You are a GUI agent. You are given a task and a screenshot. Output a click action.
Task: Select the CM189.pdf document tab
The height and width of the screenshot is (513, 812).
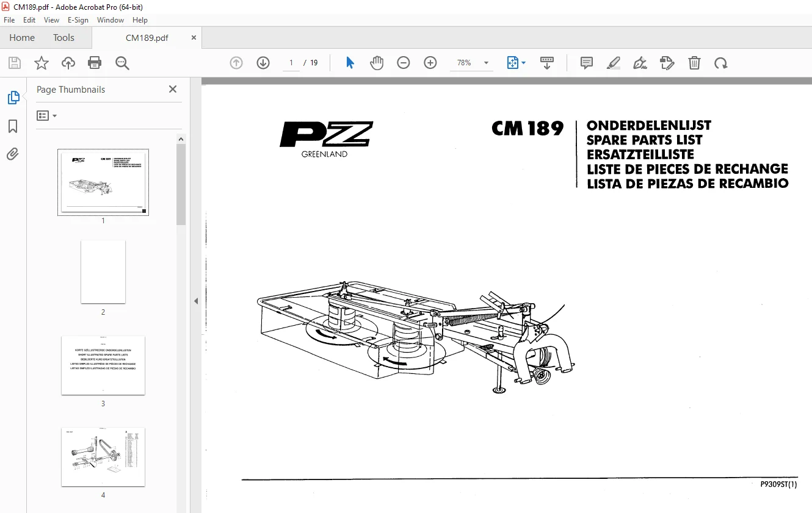[147, 38]
